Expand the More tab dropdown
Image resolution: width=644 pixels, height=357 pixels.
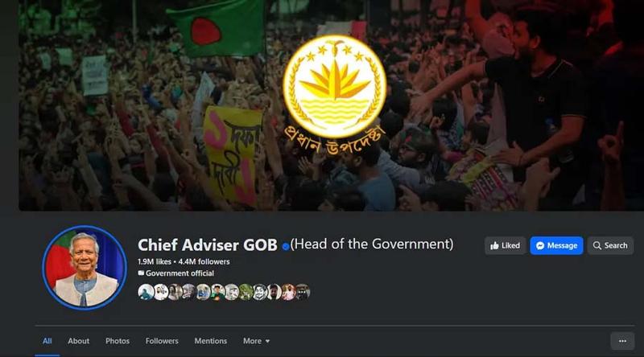[x=256, y=341]
